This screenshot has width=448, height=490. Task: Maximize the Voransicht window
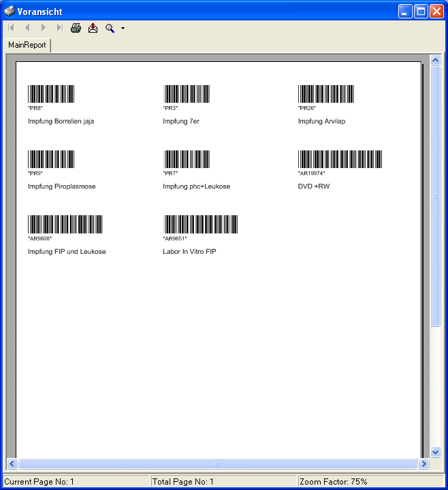coord(421,12)
